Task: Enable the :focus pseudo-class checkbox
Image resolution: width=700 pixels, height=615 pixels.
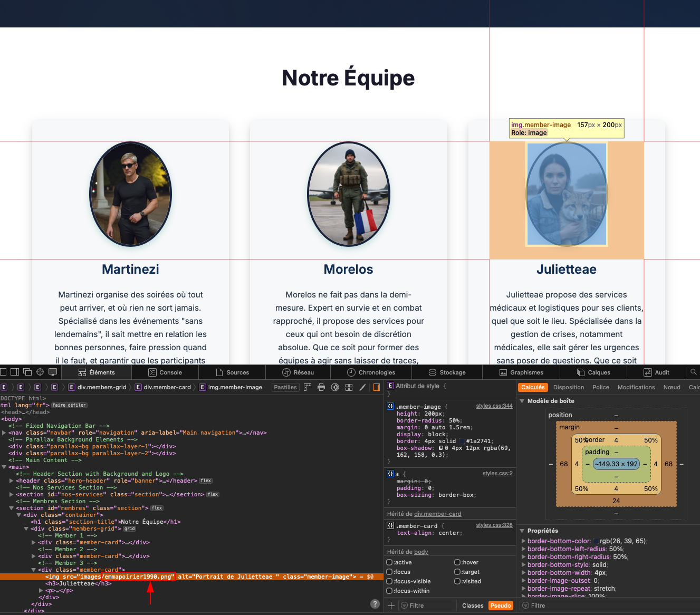Action: tap(389, 572)
